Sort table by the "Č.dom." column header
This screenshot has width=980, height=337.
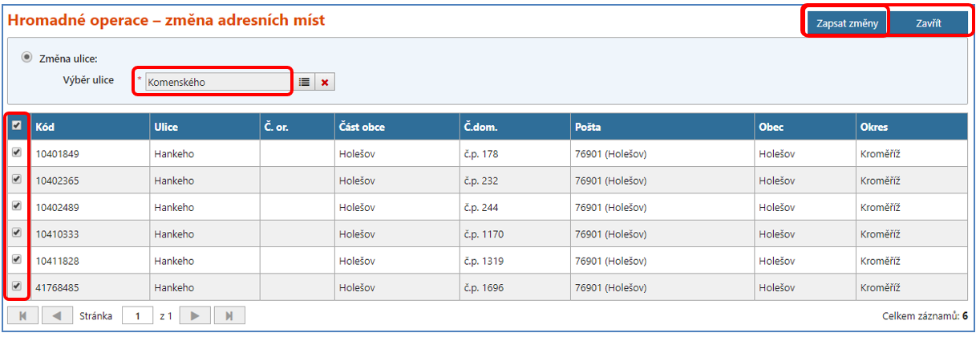click(478, 127)
